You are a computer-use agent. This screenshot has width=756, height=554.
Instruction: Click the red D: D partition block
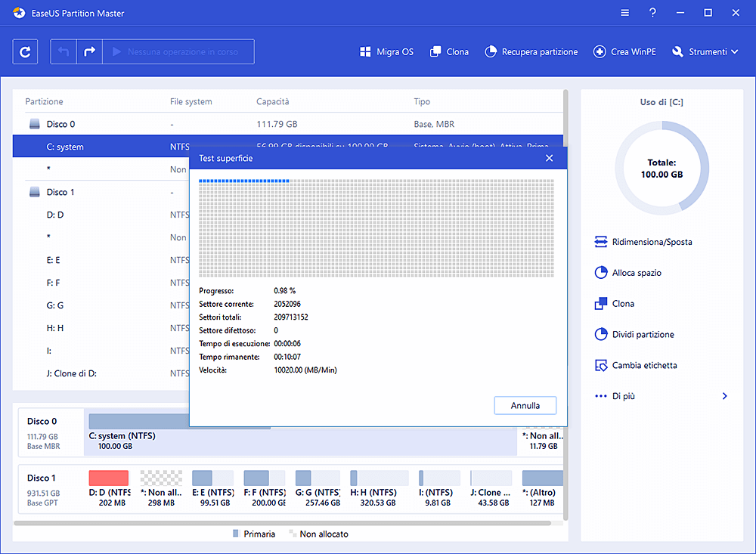click(109, 478)
